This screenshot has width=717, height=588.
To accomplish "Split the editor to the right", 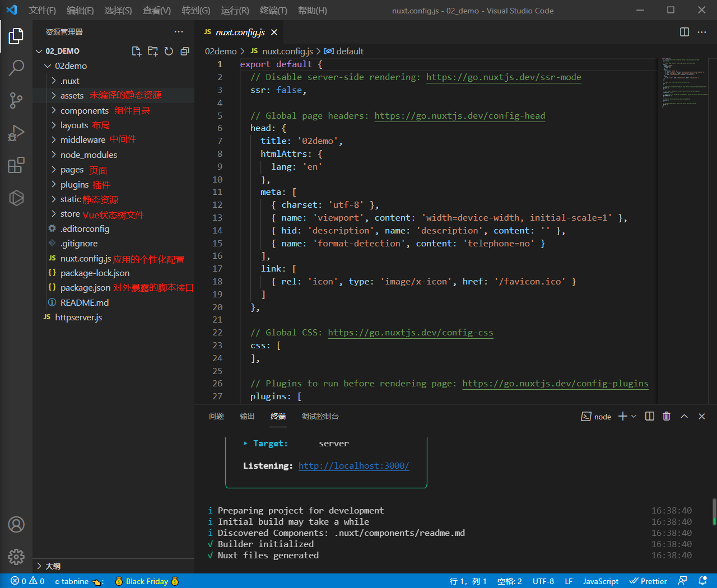I will click(685, 32).
